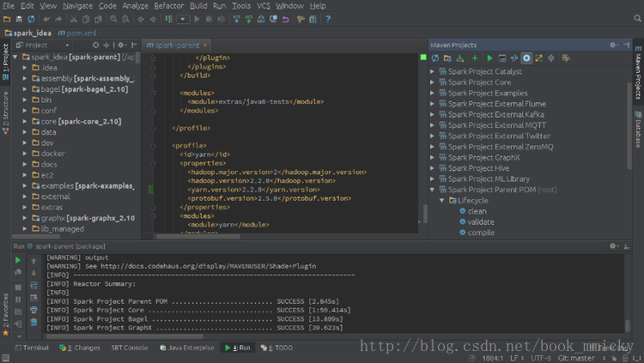The height and width of the screenshot is (363, 644).
Task: Open the File menu
Action: [9, 6]
